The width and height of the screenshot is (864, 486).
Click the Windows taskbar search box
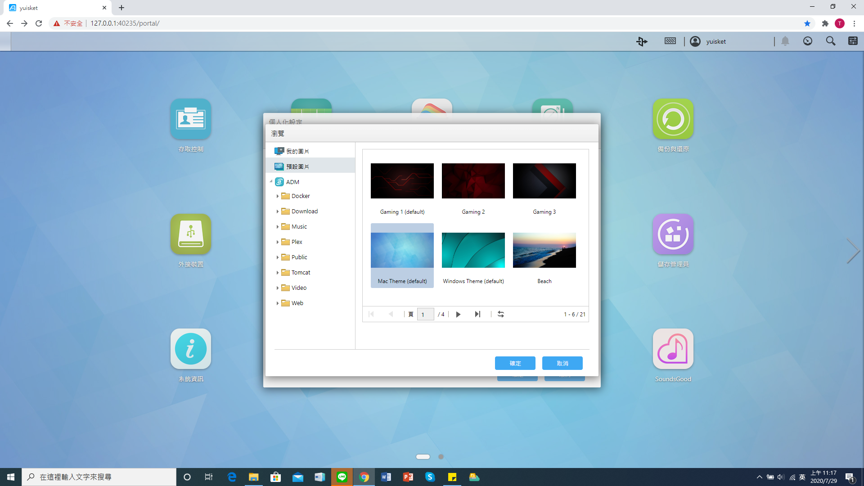pyautogui.click(x=99, y=477)
